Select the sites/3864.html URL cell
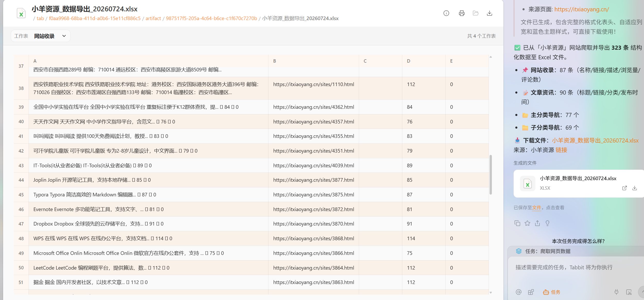The image size is (644, 300). (314, 268)
